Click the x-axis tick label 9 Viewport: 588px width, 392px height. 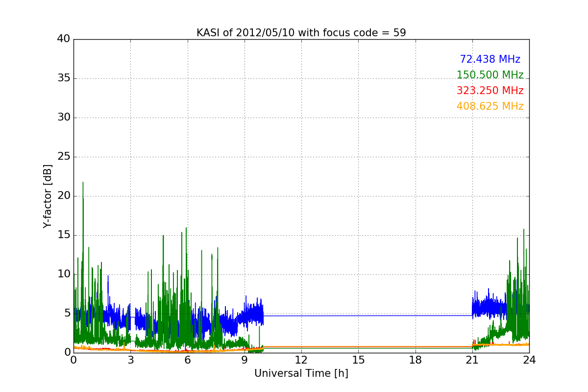click(x=244, y=360)
